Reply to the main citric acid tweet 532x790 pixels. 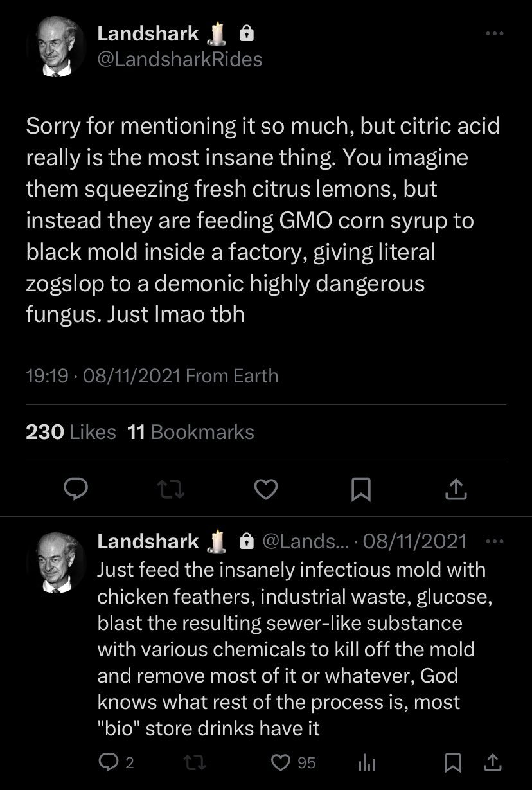(x=76, y=490)
